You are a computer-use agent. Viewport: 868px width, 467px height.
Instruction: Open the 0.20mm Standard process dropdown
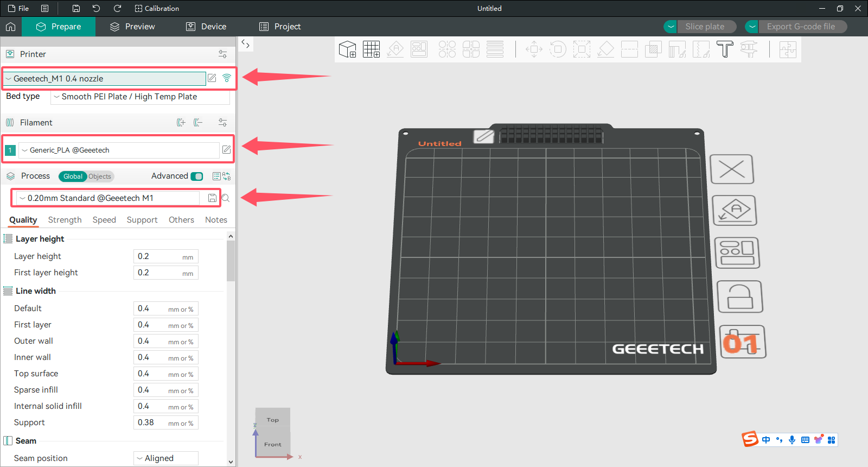point(107,198)
